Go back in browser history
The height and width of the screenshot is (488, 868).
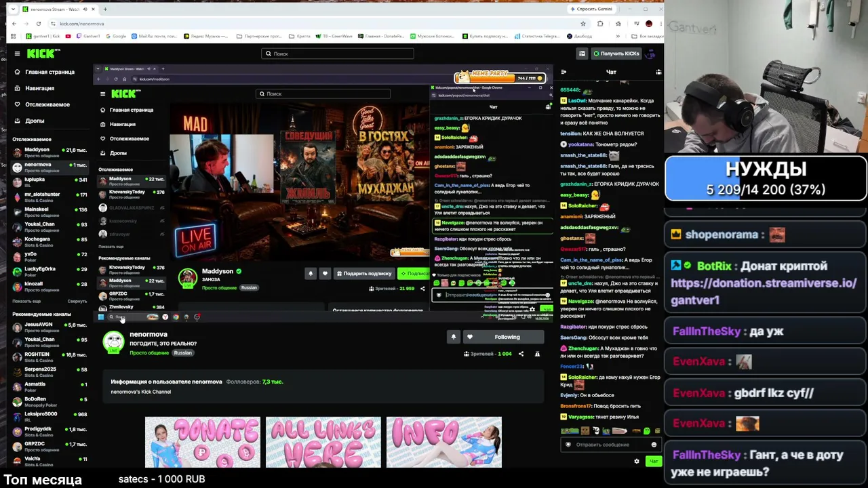pyautogui.click(x=14, y=24)
